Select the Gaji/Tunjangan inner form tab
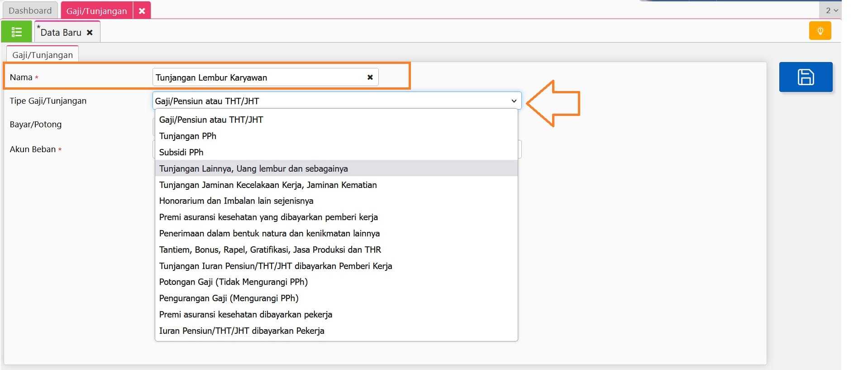This screenshot has width=868, height=370. [43, 55]
